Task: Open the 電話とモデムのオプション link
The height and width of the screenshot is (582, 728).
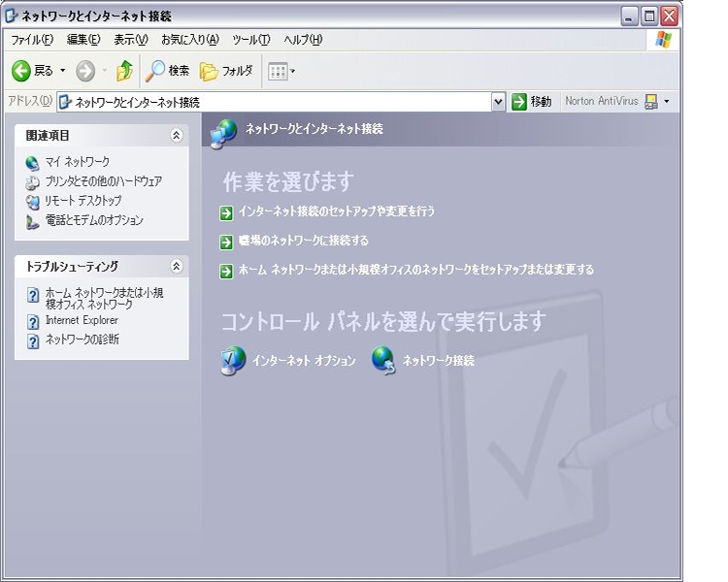Action: pos(94,220)
